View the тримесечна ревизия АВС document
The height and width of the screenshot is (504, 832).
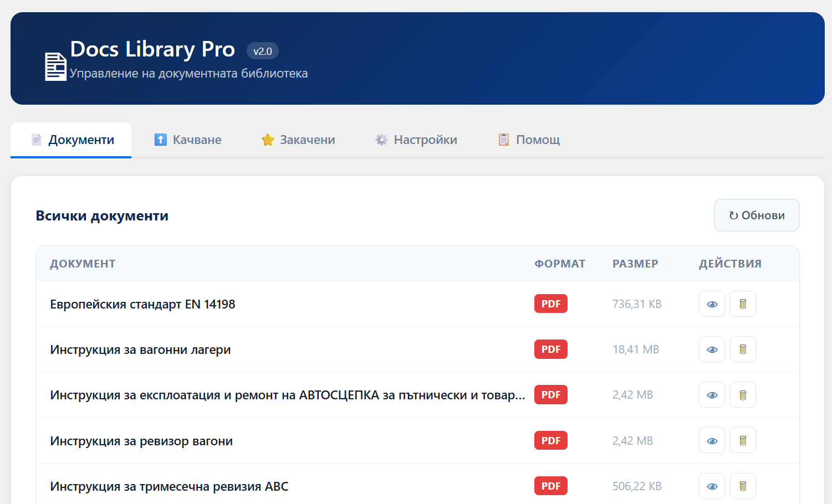tap(712, 486)
